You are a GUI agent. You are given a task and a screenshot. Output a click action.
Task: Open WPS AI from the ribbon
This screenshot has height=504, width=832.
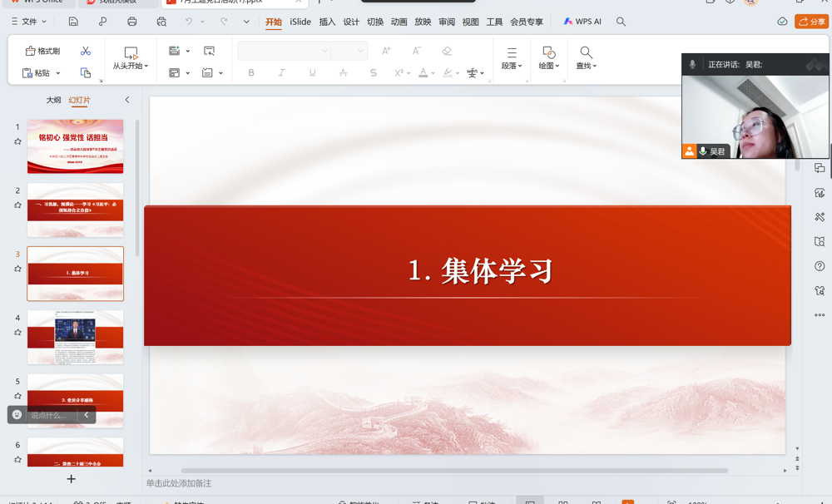coord(582,22)
